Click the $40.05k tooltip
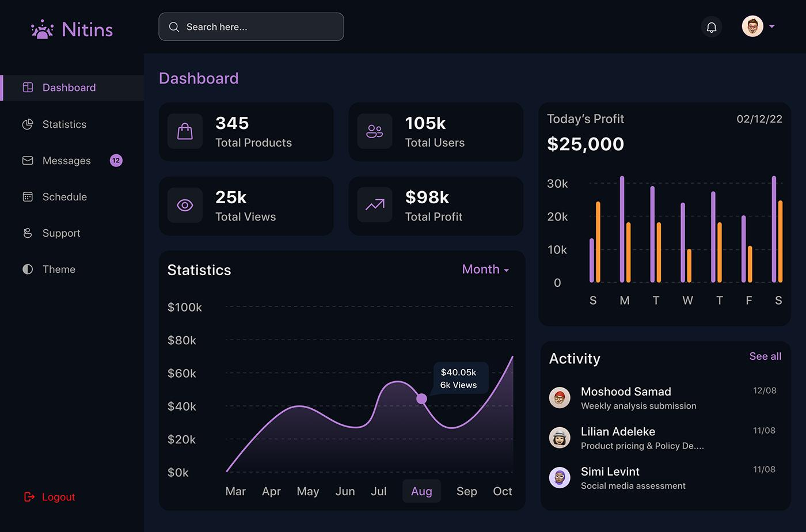 [x=461, y=378]
